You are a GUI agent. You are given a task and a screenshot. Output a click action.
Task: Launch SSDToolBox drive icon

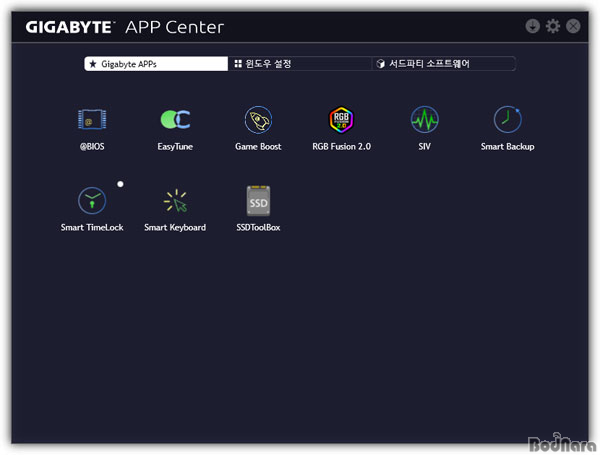[x=258, y=201]
